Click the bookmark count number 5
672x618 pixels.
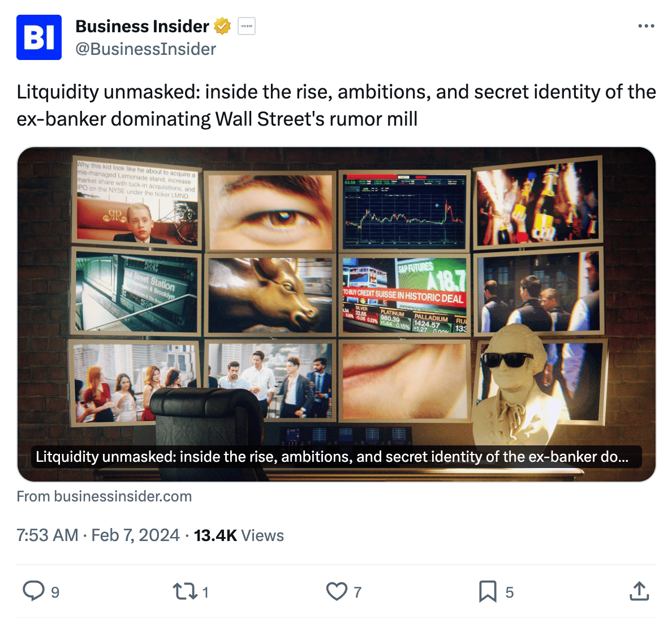[510, 593]
